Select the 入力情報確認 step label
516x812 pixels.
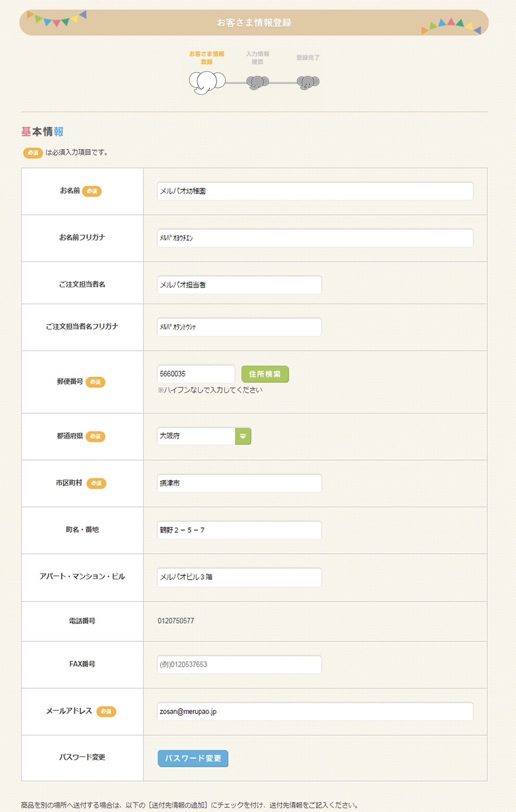click(257, 58)
